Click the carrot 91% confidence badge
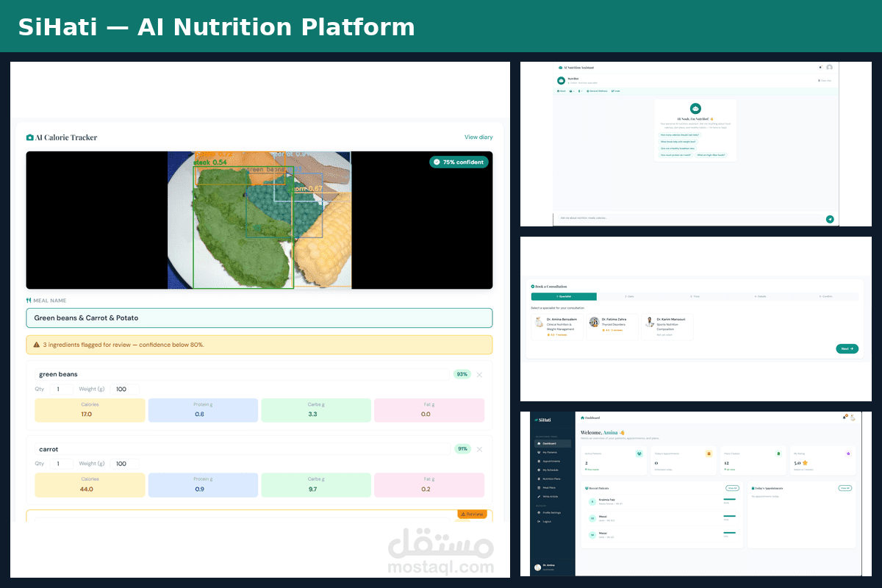Image resolution: width=882 pixels, height=588 pixels. pyautogui.click(x=462, y=449)
